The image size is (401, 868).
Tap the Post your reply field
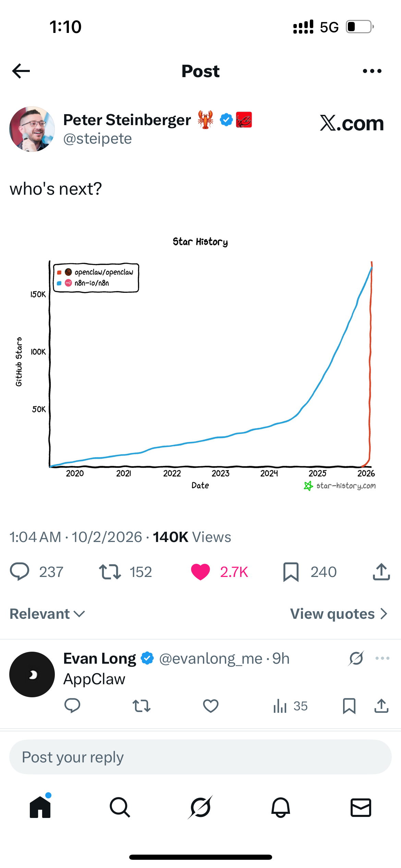tap(200, 757)
